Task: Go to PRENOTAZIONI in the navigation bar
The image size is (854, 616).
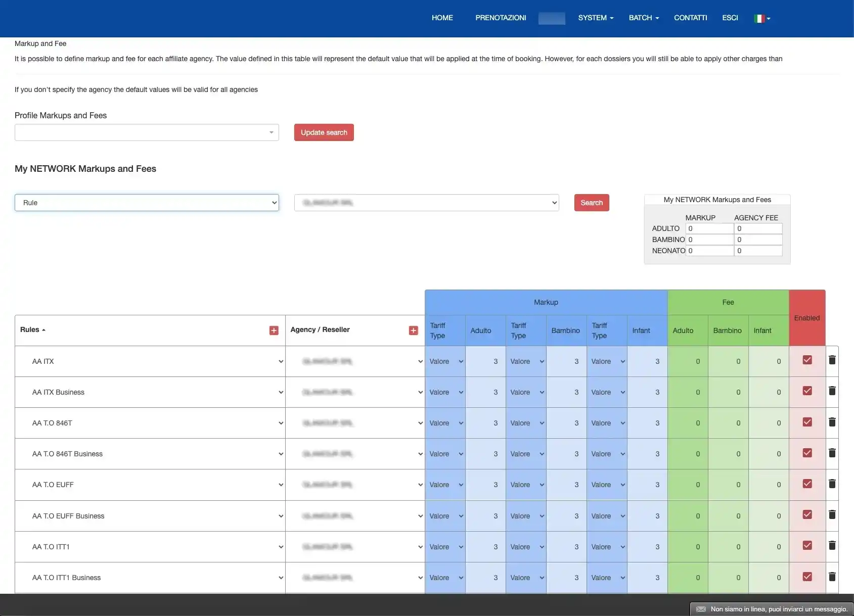Action: coord(501,18)
